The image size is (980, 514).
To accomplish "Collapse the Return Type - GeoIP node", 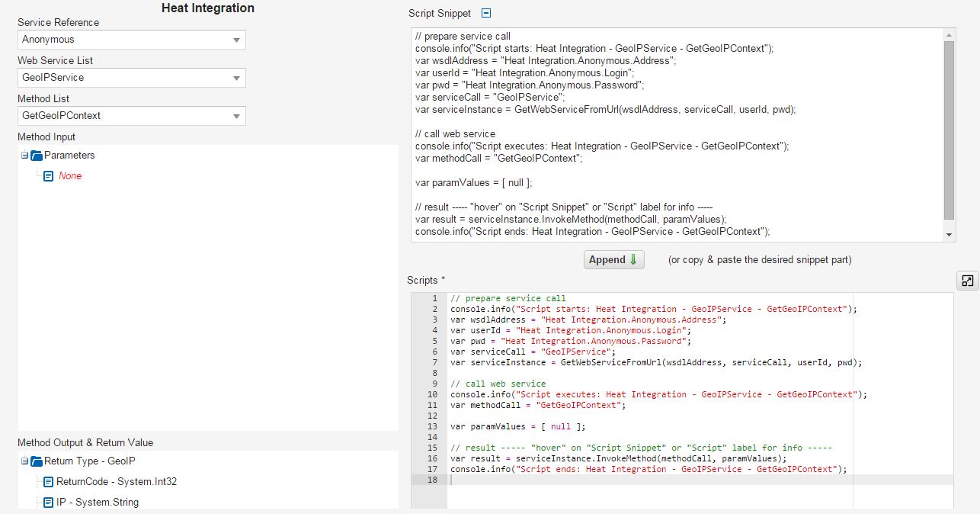I will point(25,461).
